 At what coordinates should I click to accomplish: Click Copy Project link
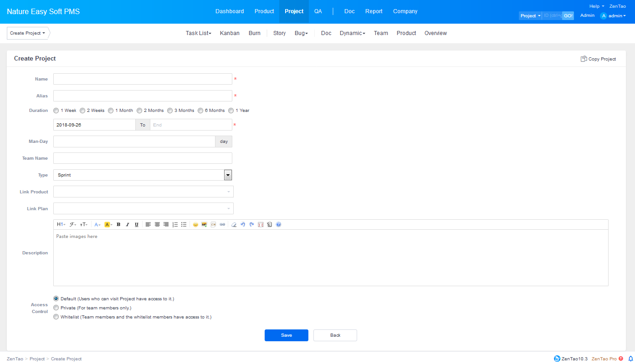[598, 59]
